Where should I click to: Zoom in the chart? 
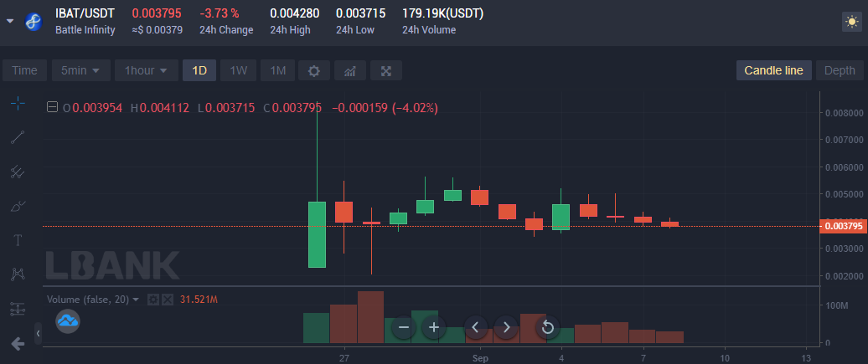pos(434,327)
